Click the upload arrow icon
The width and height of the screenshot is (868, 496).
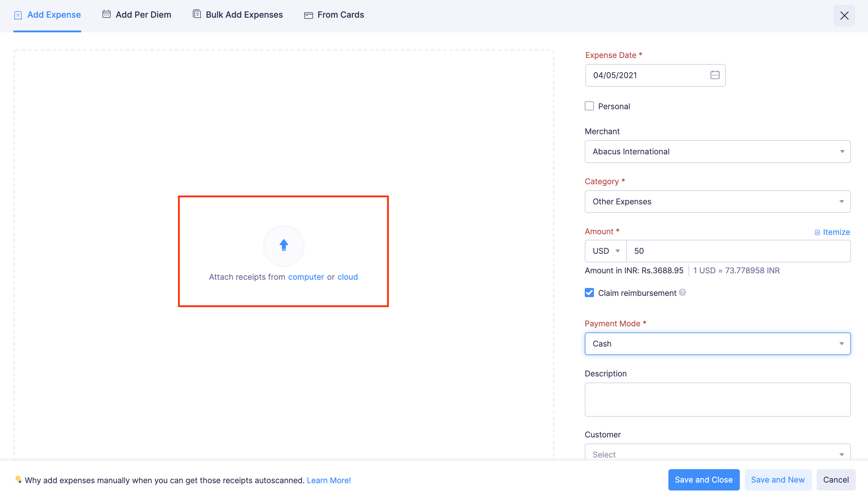pyautogui.click(x=284, y=245)
